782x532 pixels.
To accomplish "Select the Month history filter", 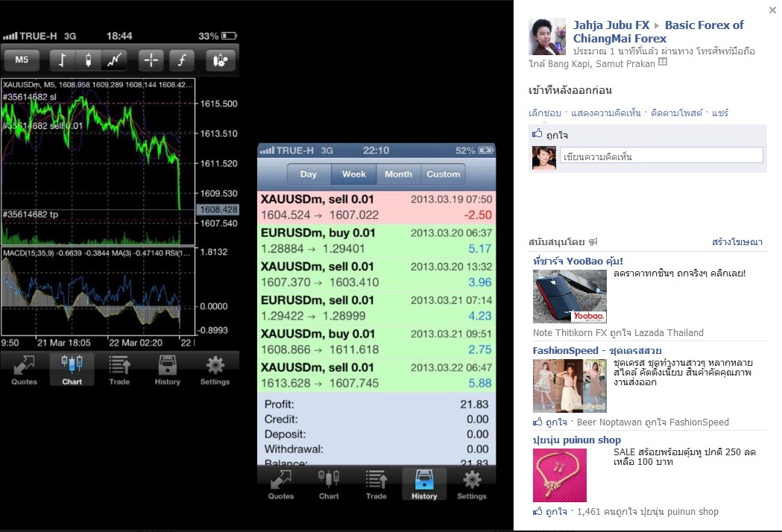I will point(399,174).
